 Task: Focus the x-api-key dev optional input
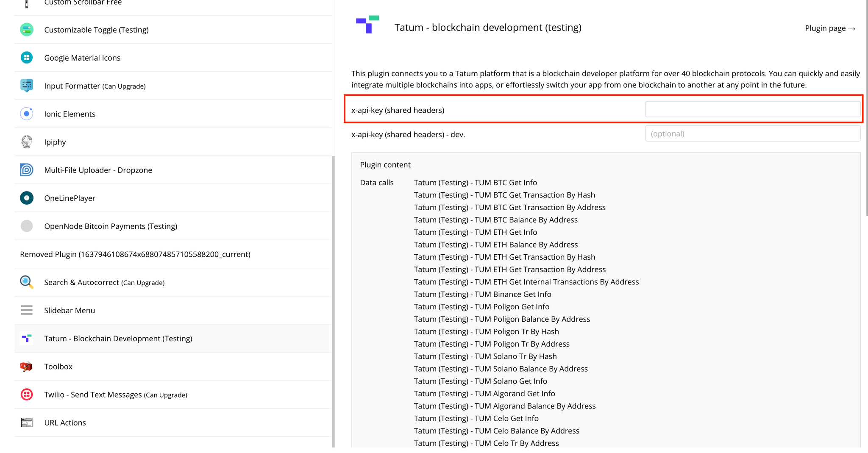click(753, 133)
